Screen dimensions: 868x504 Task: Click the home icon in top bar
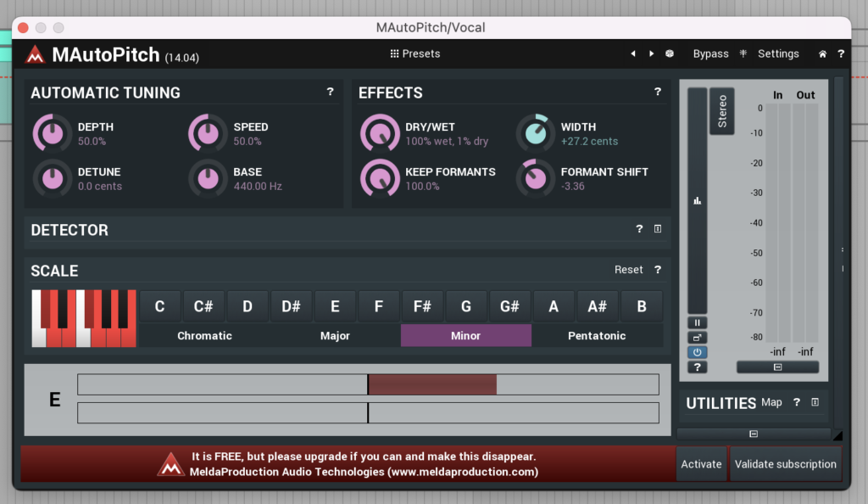pos(822,53)
